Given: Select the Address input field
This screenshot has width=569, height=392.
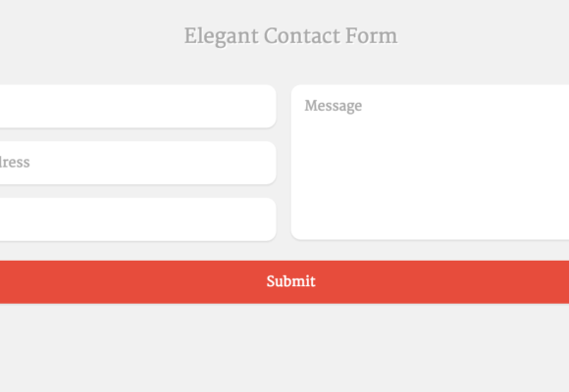Looking at the screenshot, I should [x=138, y=163].
